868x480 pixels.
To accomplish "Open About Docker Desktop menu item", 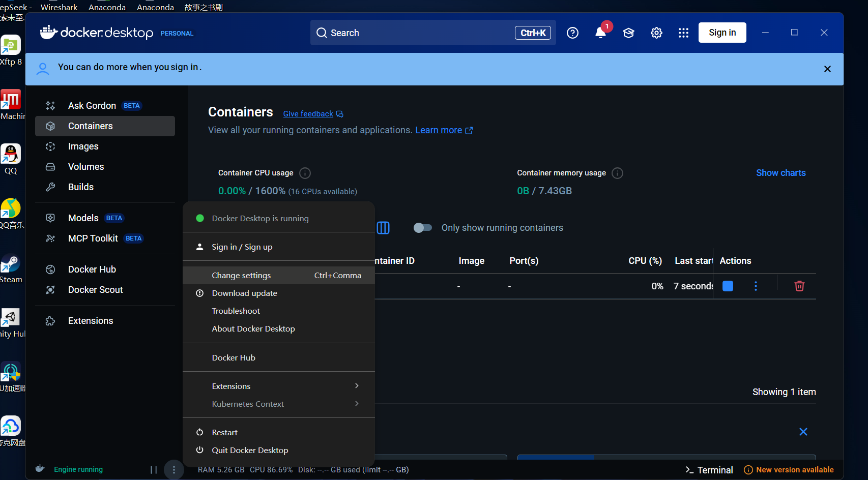I will point(279,329).
